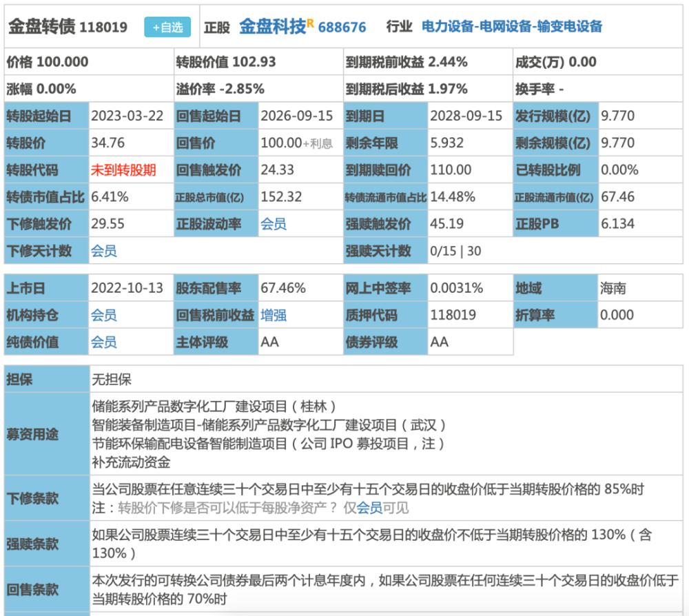Click the 回售条款 header cell
This screenshot has width=689, height=616.
(x=47, y=590)
